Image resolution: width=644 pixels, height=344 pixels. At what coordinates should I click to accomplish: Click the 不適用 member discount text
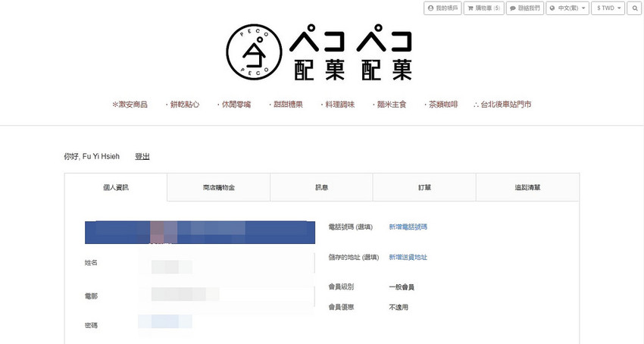point(399,307)
